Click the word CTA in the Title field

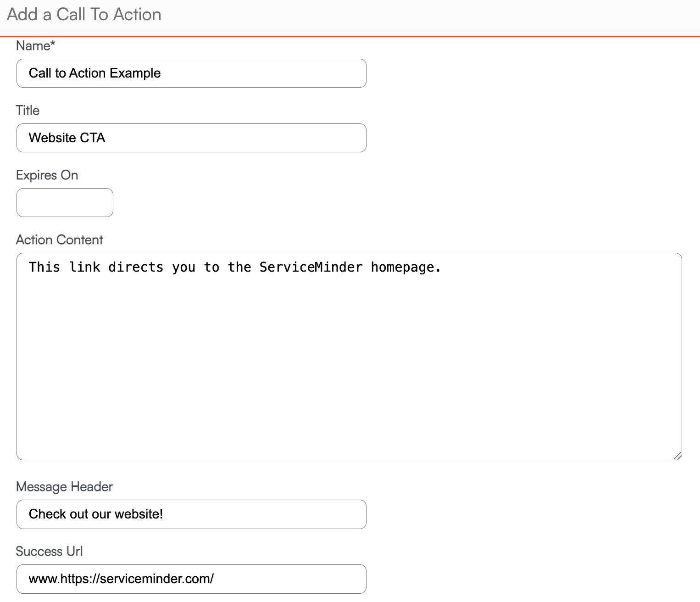93,138
